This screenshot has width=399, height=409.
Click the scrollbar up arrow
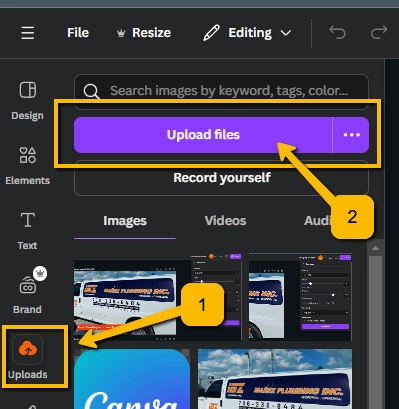click(x=375, y=248)
